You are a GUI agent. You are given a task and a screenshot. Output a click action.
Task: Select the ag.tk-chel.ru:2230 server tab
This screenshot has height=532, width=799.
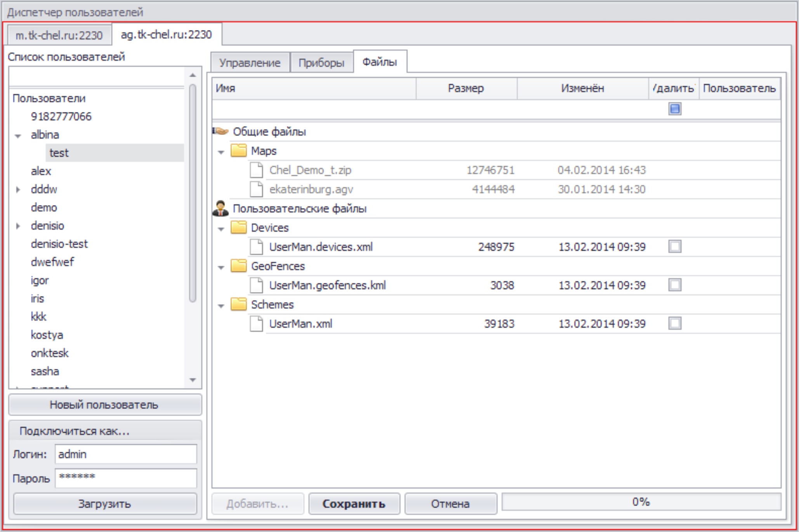[167, 34]
